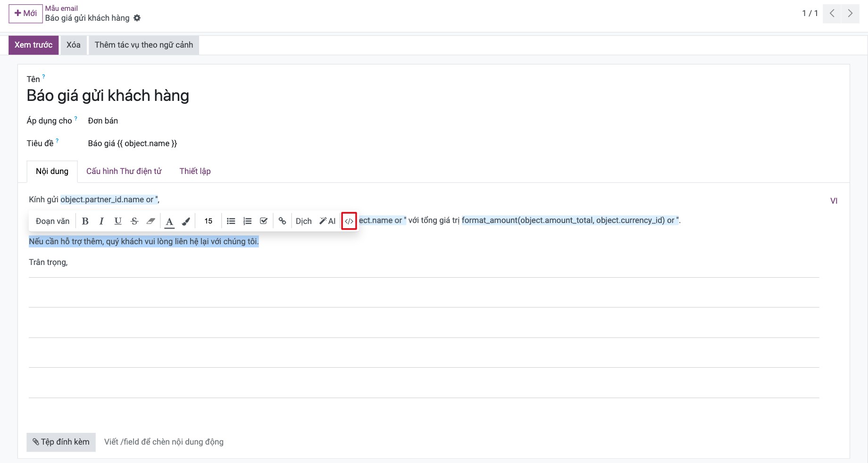
Task: Click the Xóa button
Action: (x=74, y=45)
